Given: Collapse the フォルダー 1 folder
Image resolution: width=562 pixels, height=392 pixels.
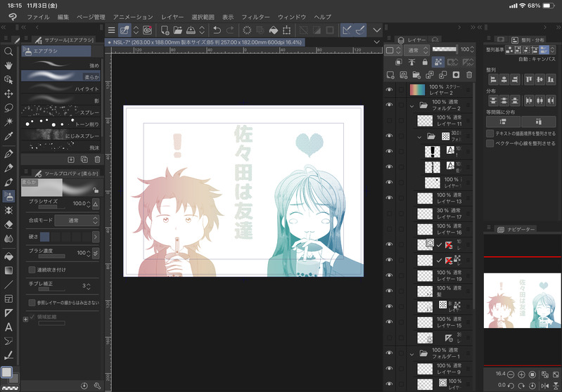Looking at the screenshot, I should (x=411, y=353).
